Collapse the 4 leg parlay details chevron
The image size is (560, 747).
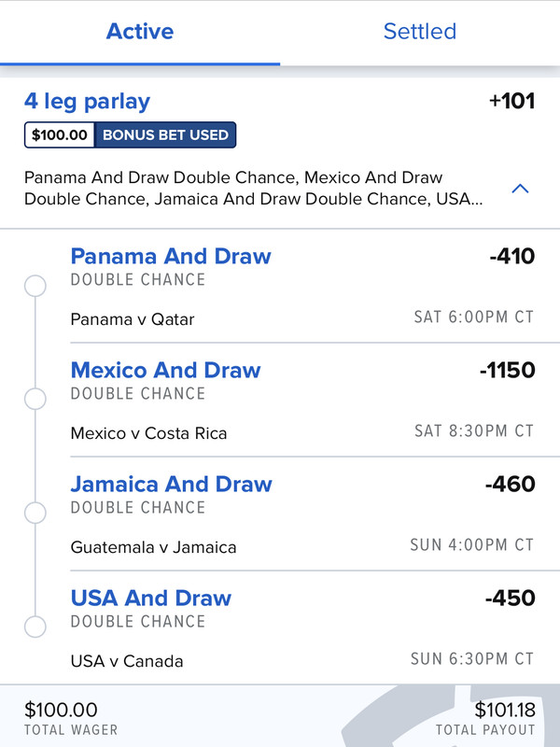pos(520,189)
